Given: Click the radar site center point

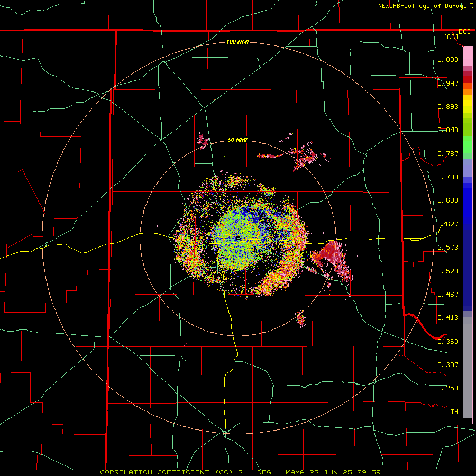Looking at the screenshot, I should (x=238, y=238).
